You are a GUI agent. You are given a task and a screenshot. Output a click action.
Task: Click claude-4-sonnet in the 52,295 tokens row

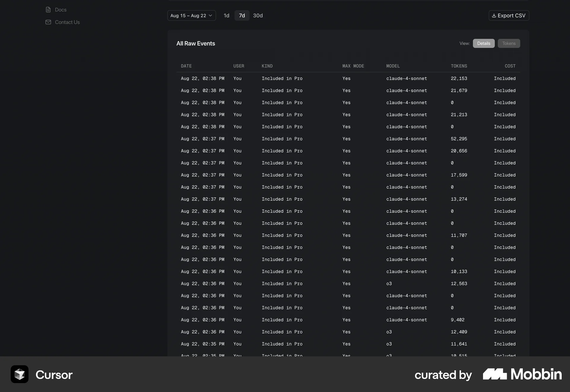[x=406, y=139]
